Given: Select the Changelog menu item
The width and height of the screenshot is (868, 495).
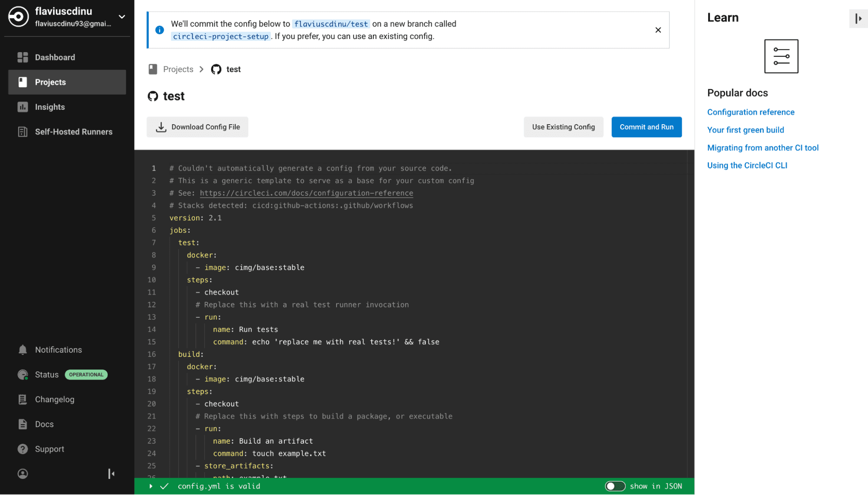Looking at the screenshot, I should [54, 399].
